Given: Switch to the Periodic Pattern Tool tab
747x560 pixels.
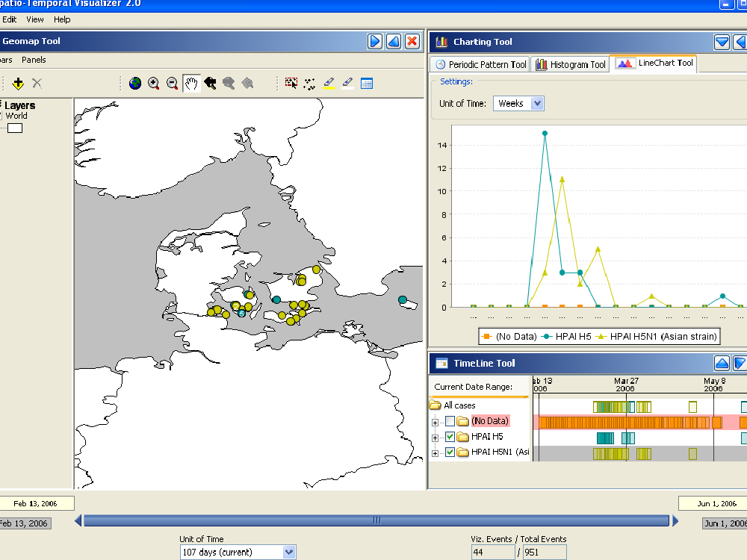Looking at the screenshot, I should point(480,64).
